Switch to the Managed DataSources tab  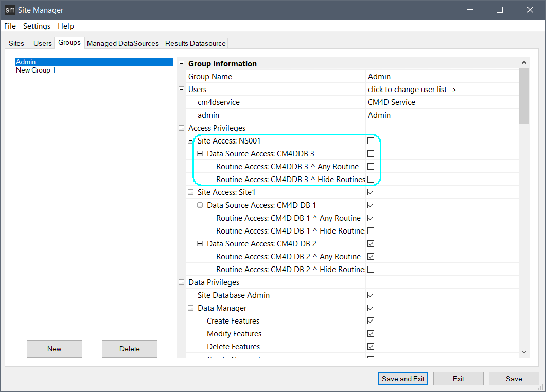(x=122, y=43)
